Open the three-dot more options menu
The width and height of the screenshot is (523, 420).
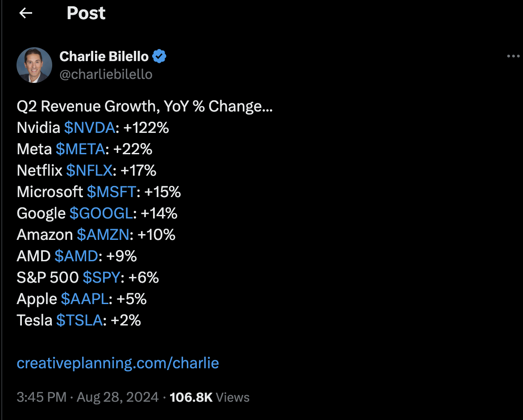pyautogui.click(x=513, y=57)
